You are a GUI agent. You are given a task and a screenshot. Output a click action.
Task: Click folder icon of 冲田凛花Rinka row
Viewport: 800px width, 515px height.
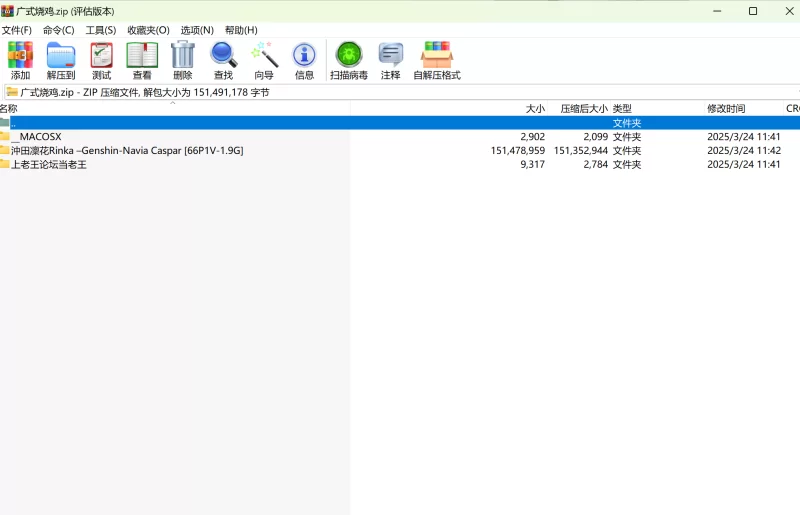click(5, 150)
